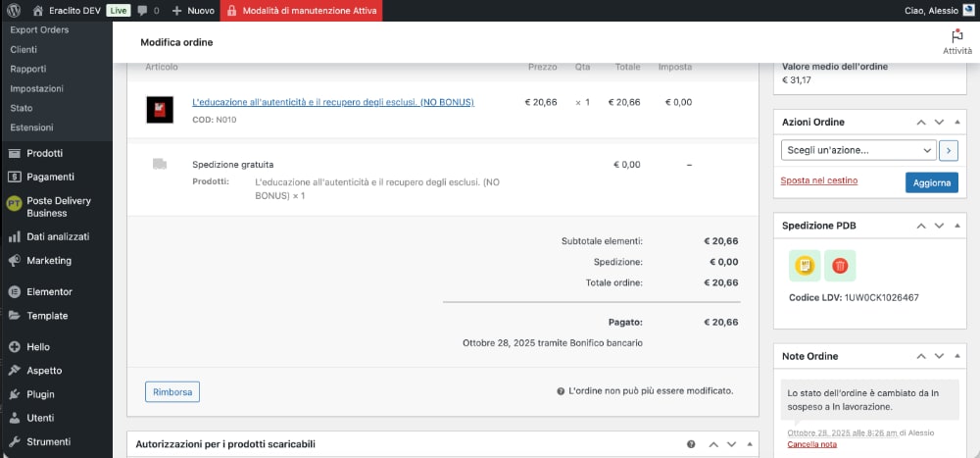Open the comments bubble icon

(x=143, y=11)
